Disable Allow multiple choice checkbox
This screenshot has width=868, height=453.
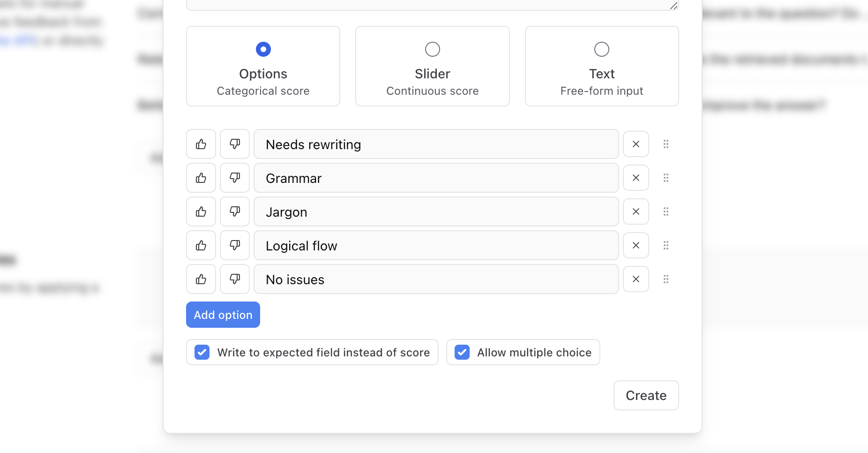point(462,352)
